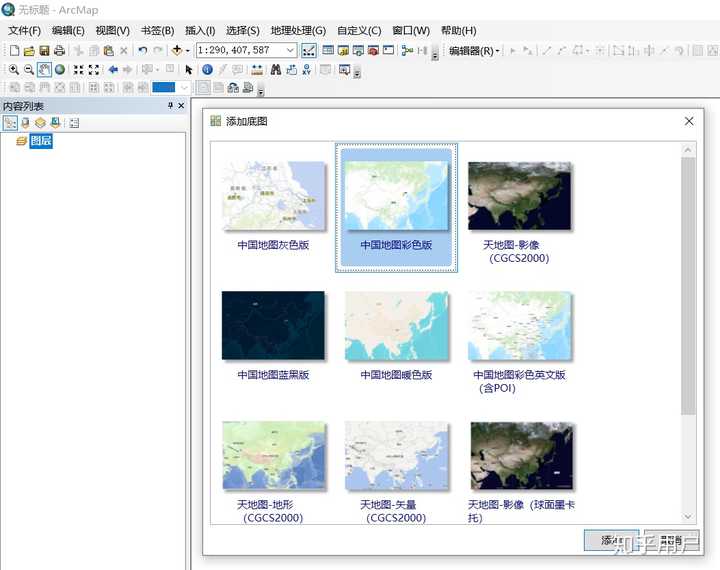Choose 中国地图彩色版 basemap thumbnail

397,196
